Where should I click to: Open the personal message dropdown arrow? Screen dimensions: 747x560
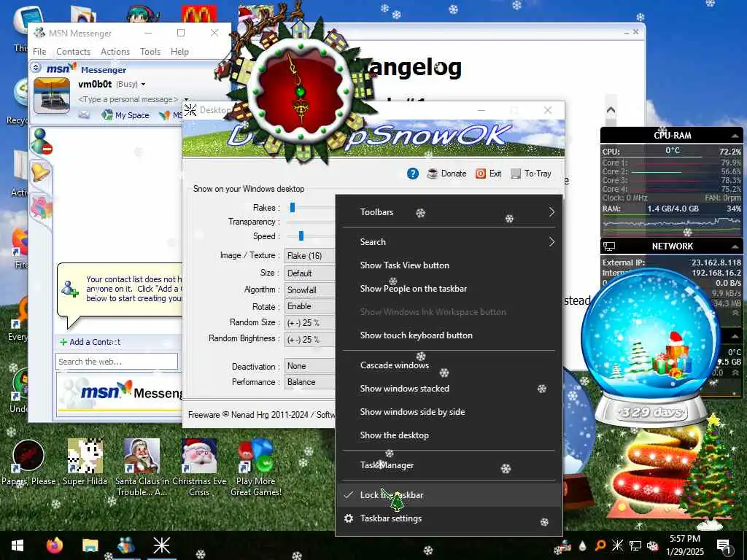[x=186, y=99]
